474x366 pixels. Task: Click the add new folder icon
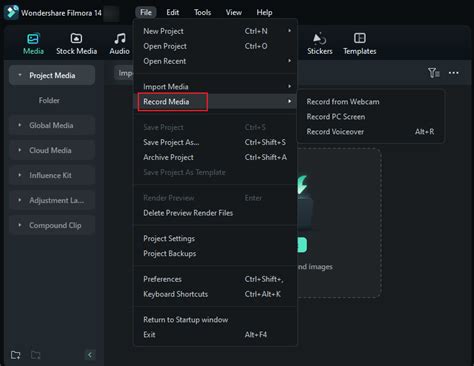[x=16, y=355]
